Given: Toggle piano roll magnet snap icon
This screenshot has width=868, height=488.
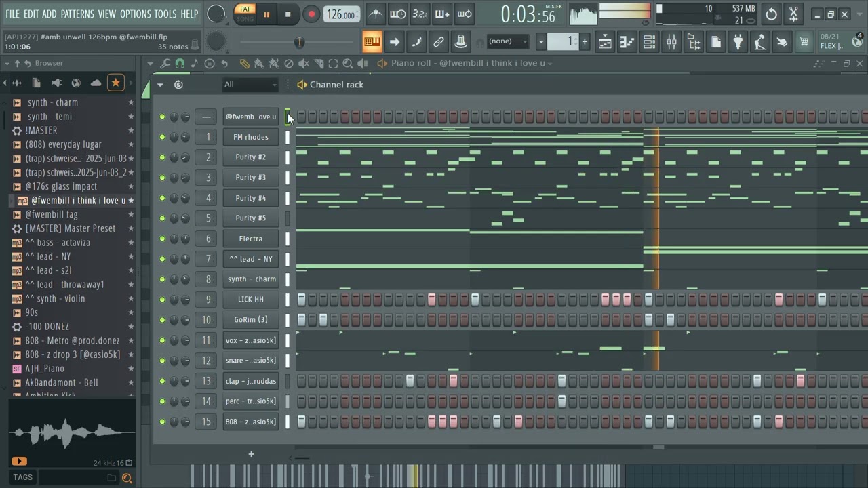Looking at the screenshot, I should (180, 64).
